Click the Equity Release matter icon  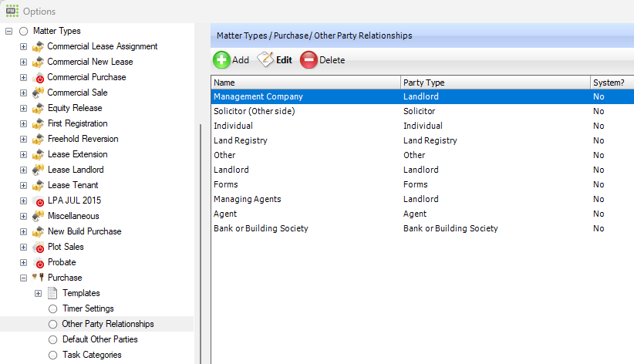38,108
